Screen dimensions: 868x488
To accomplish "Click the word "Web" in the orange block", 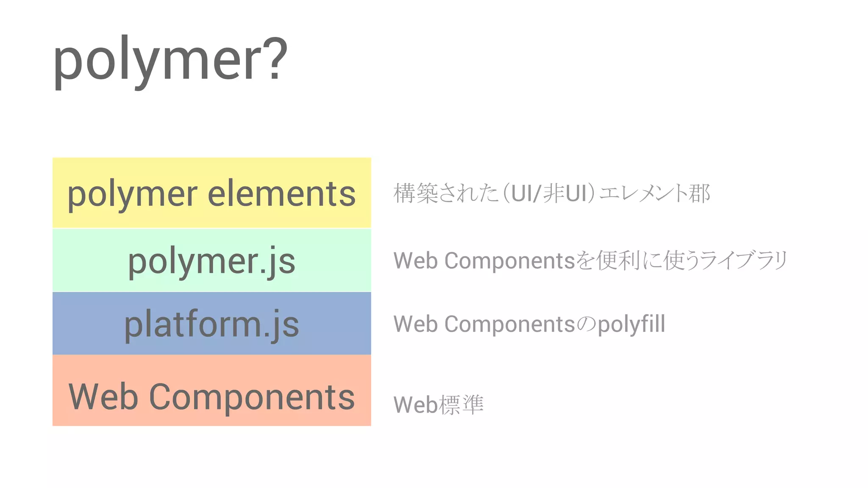I will (103, 397).
